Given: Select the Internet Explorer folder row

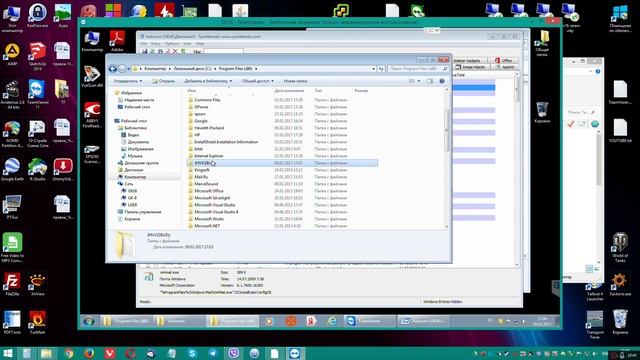Looking at the screenshot, I should tap(282, 156).
